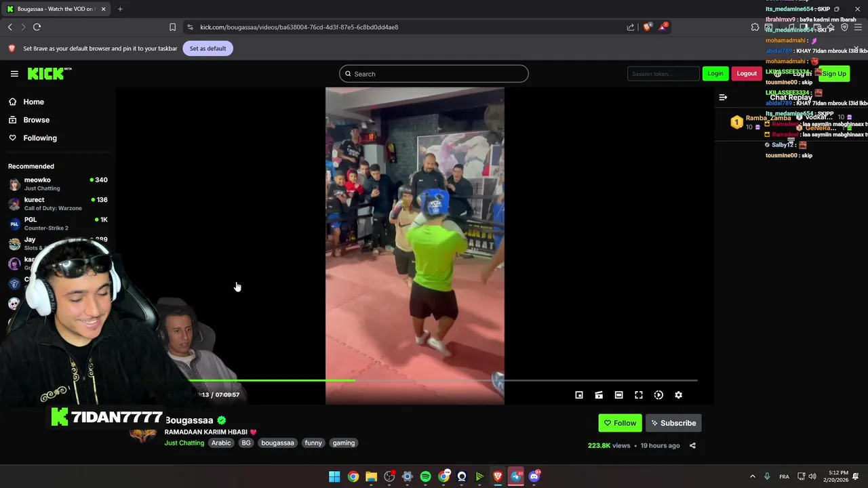Open browser extensions puzzle icon

coord(755,27)
